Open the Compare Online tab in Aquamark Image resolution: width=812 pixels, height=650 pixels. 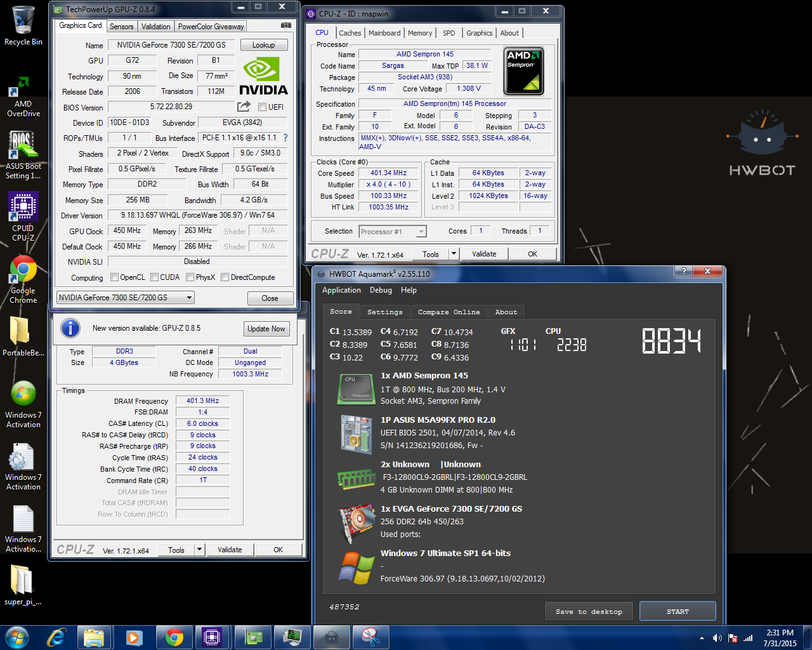tap(449, 312)
